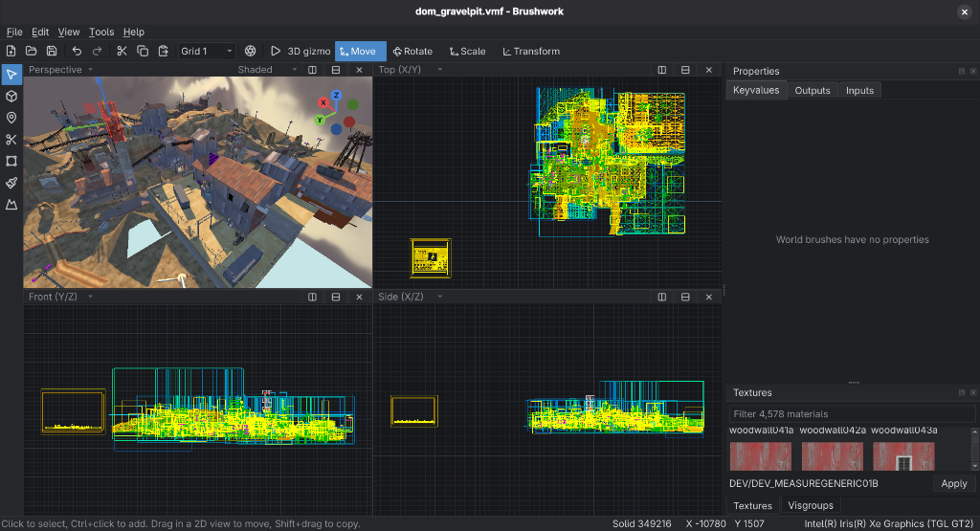The image size is (980, 531).
Task: Select the woodwall043a texture thumbnail
Action: [903, 456]
